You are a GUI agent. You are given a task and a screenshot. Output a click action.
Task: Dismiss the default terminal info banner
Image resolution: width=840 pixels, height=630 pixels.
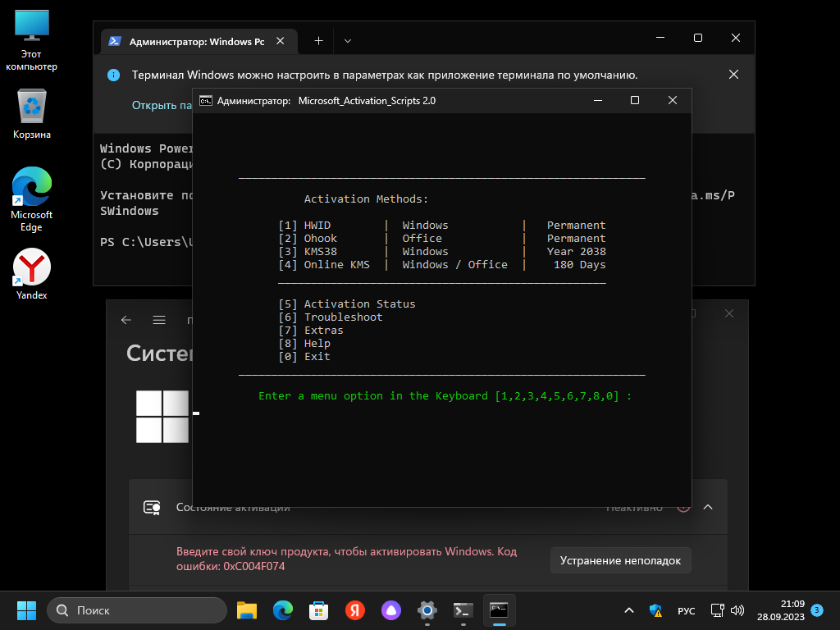(733, 75)
